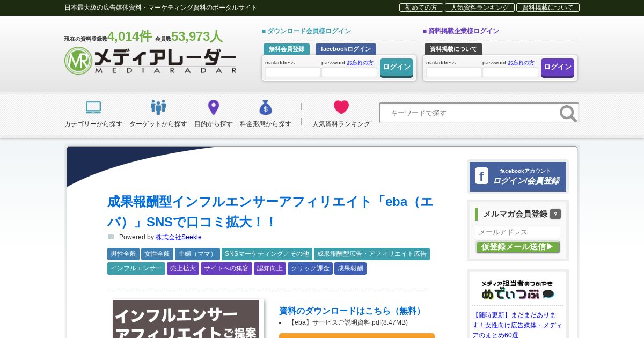Select the クリック課金 tag
The width and height of the screenshot is (644, 338).
[310, 268]
